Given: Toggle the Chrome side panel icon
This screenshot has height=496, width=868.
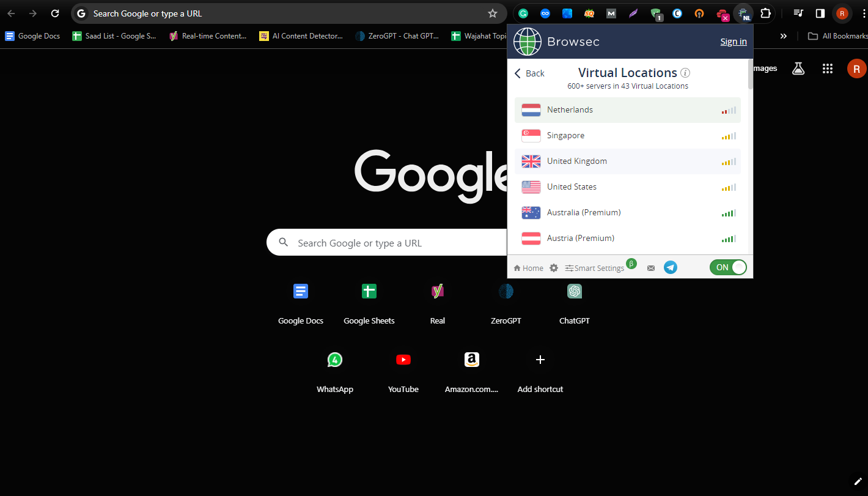Looking at the screenshot, I should 820,13.
